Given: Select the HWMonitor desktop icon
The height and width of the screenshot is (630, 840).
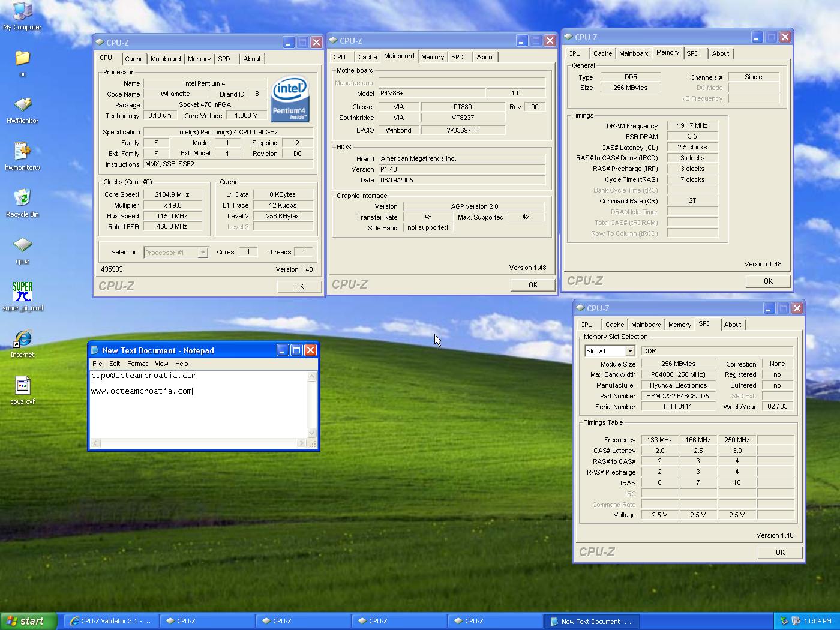Looking at the screenshot, I should [x=22, y=110].
